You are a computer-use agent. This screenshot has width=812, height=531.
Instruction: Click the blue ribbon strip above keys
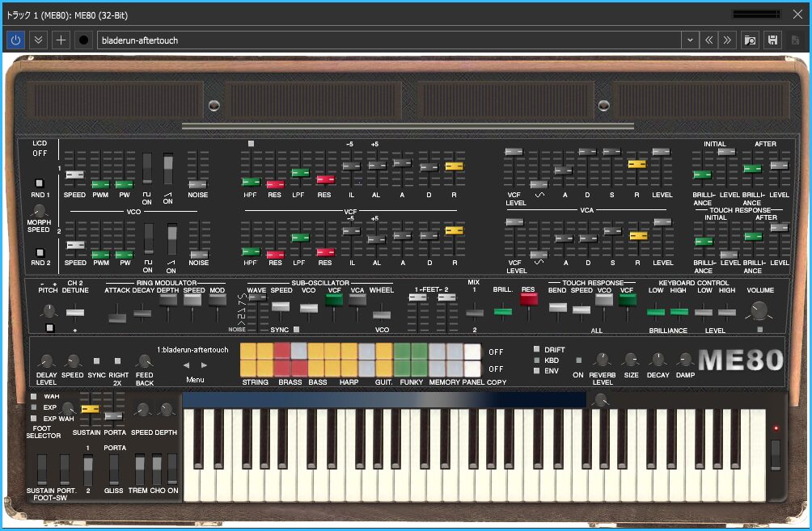pyautogui.click(x=384, y=399)
